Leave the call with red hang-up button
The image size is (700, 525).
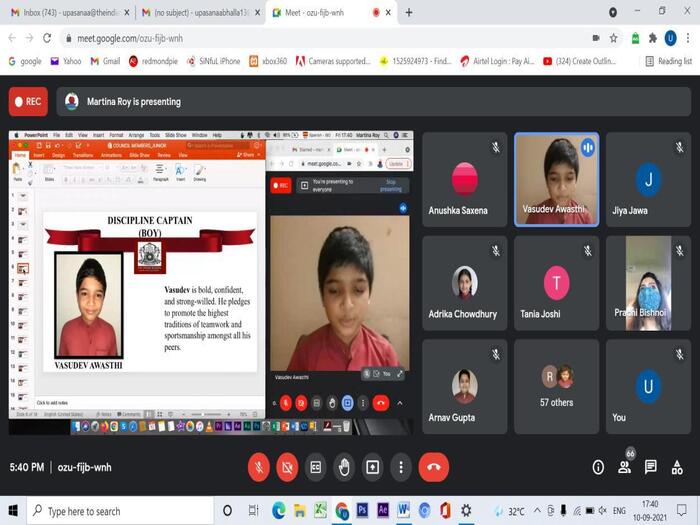(x=433, y=467)
